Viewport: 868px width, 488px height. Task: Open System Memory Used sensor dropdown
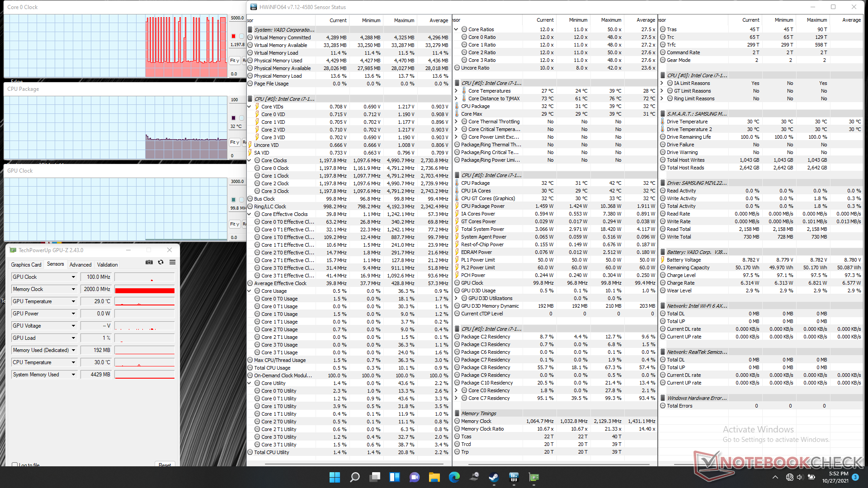(x=73, y=375)
